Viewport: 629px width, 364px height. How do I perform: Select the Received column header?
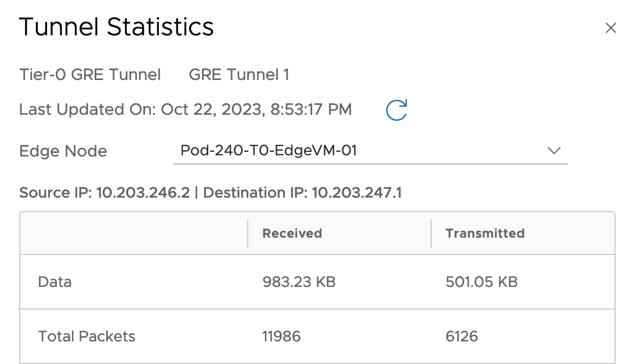click(x=292, y=233)
